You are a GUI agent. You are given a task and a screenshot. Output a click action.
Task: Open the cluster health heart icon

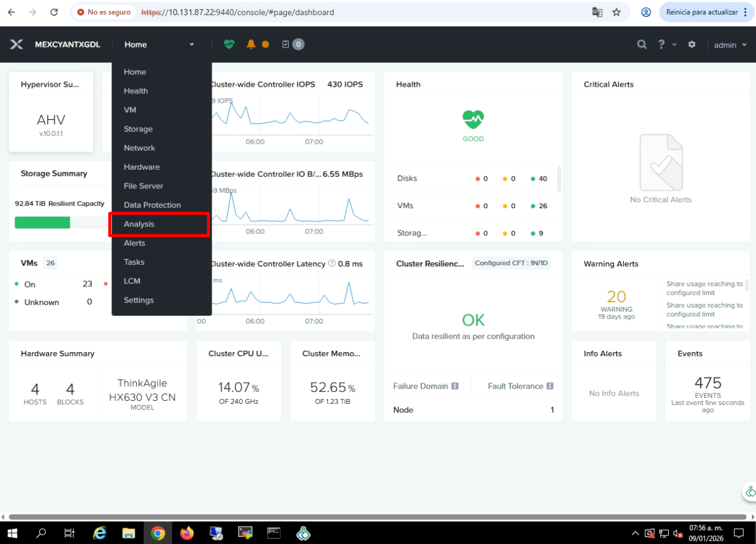pyautogui.click(x=229, y=45)
